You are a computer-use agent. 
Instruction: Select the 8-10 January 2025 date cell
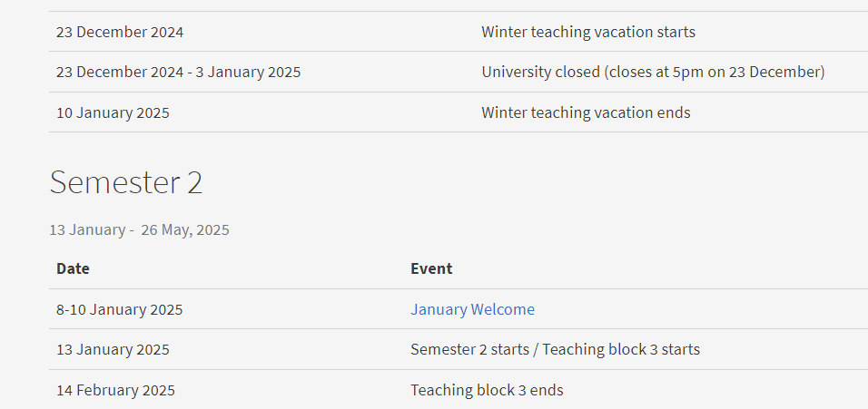tap(119, 309)
